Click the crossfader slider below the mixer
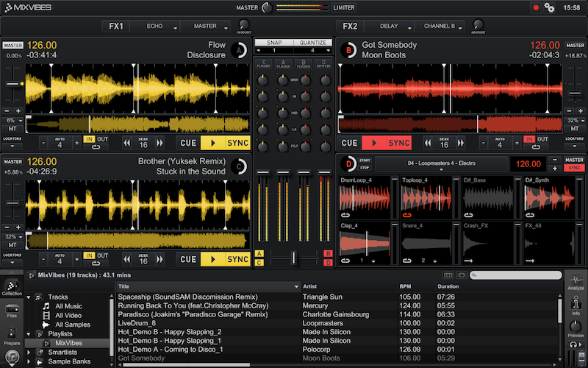Viewport: 588px width, 368px height. (294, 257)
